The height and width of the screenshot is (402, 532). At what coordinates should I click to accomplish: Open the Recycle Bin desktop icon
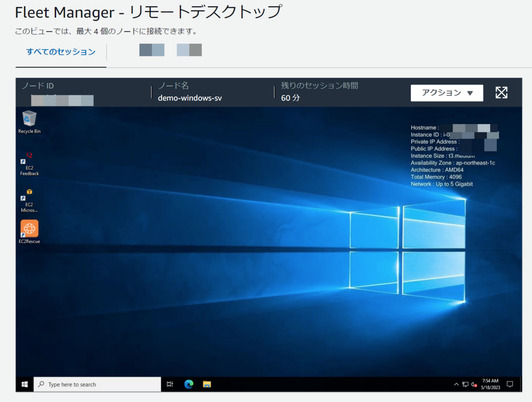29,122
